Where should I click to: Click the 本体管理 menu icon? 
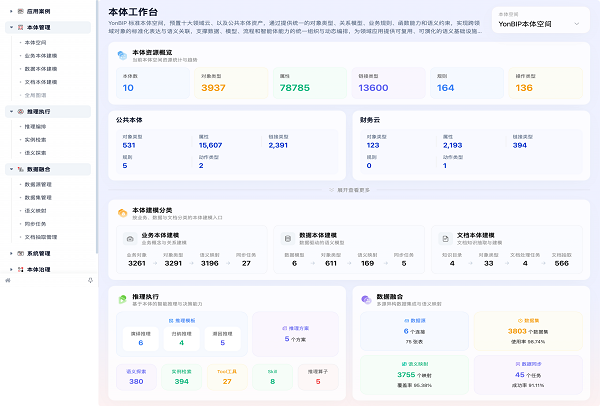pyautogui.click(x=21, y=28)
